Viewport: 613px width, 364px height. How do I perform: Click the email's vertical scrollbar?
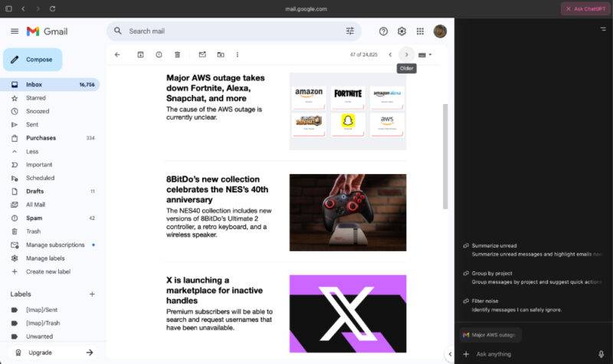coord(445,156)
